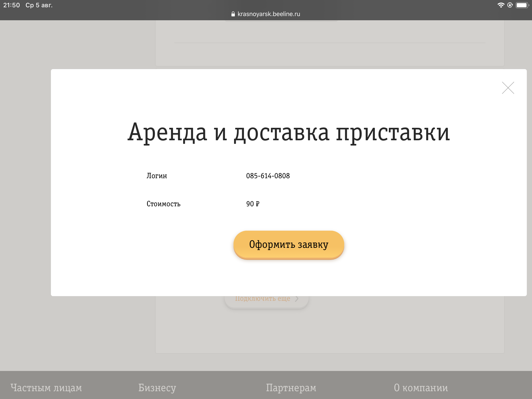Tap the Подключить еще link behind dialog
The image size is (532, 399).
click(263, 299)
